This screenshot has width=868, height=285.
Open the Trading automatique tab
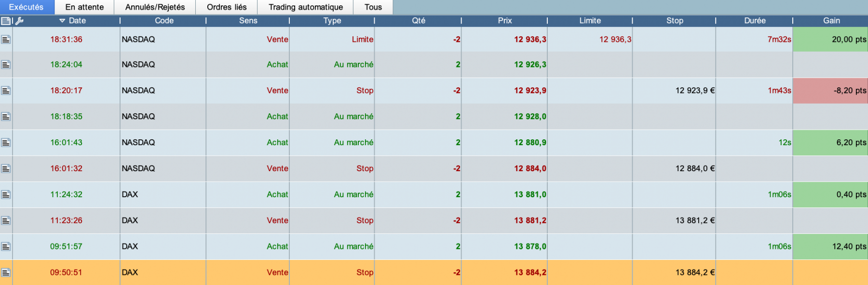click(306, 7)
